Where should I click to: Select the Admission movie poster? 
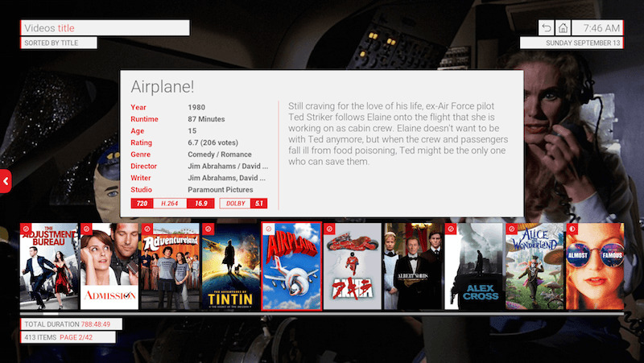[109, 266]
